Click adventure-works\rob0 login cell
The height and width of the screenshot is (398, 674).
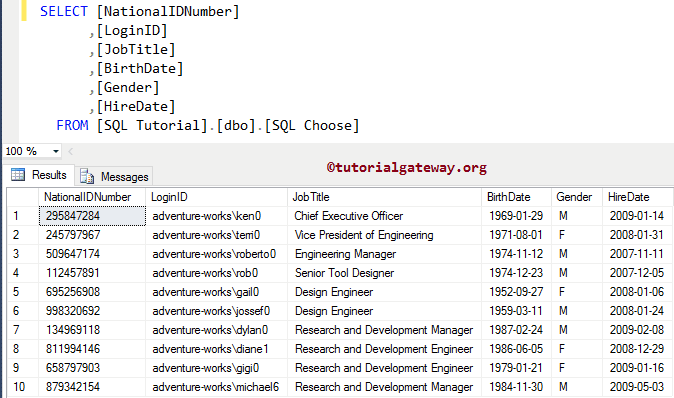(216, 272)
